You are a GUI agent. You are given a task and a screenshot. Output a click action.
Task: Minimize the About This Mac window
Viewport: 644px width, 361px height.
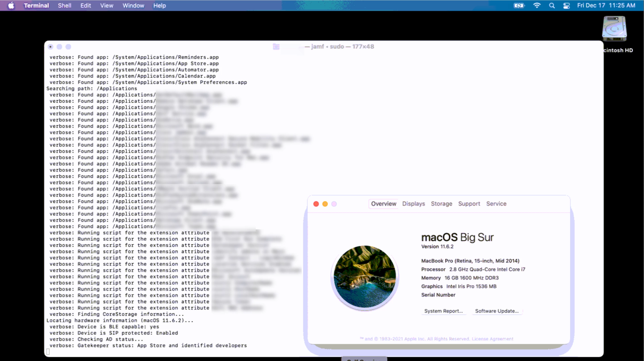click(x=325, y=204)
